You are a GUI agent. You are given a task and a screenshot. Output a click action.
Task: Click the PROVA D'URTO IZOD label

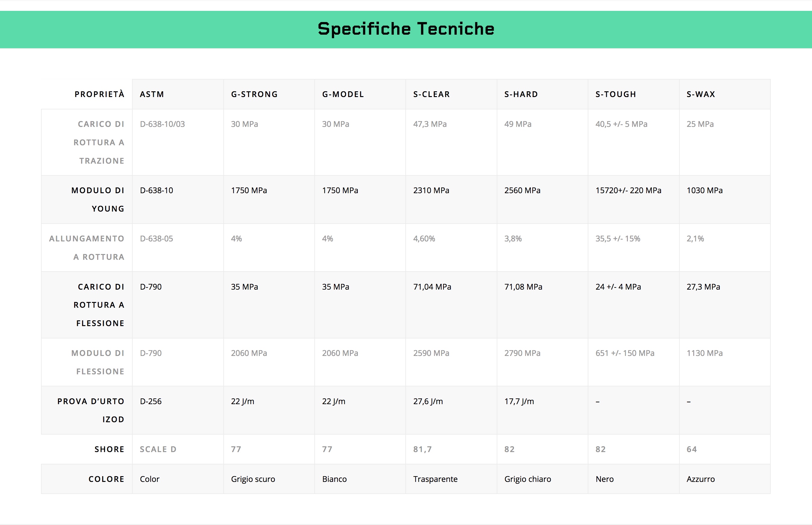click(91, 410)
